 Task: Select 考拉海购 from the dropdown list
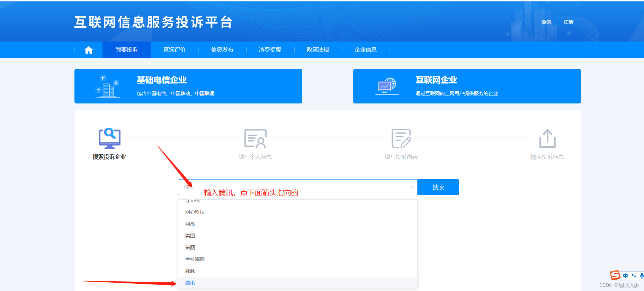(298, 259)
